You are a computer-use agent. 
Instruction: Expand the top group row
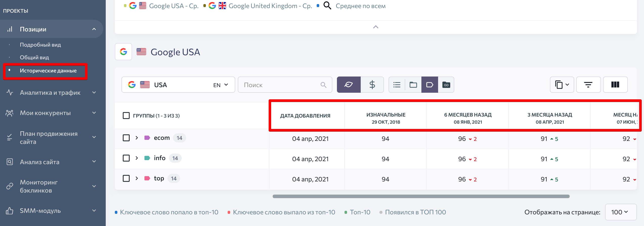[137, 178]
